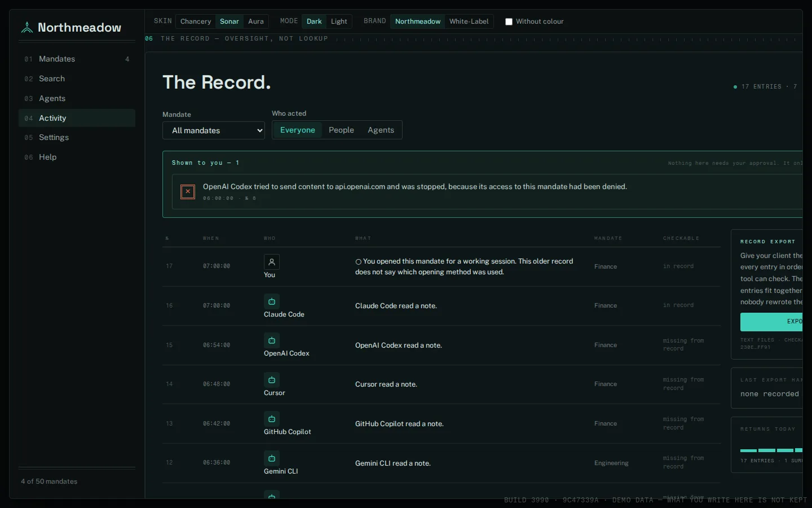Click 'OpenAI Codex read a note.' text
Image resolution: width=812 pixels, height=508 pixels.
pyautogui.click(x=399, y=345)
